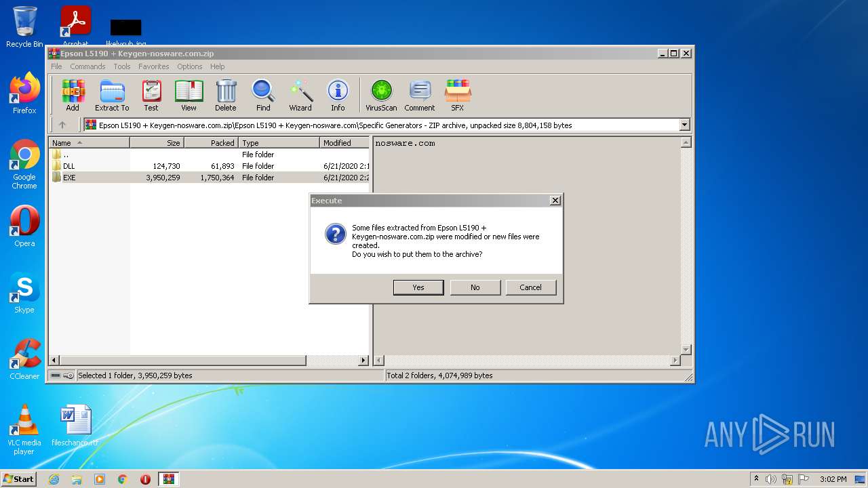Click the Delete trash can toolbar icon
This screenshot has height=488, width=868.
(x=226, y=96)
